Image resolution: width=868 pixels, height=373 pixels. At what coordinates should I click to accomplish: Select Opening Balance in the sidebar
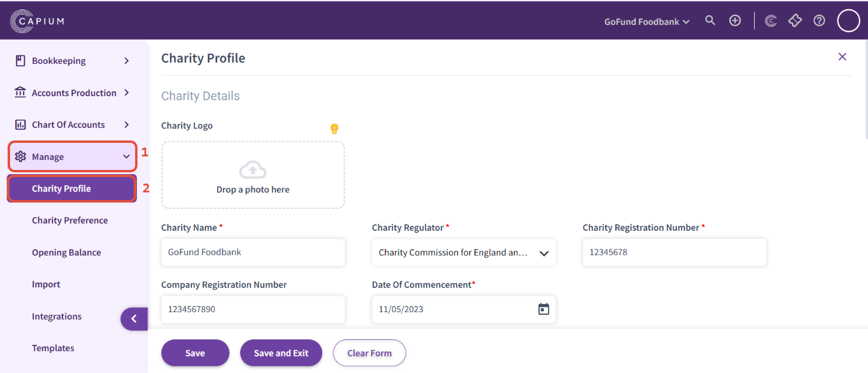tap(66, 253)
